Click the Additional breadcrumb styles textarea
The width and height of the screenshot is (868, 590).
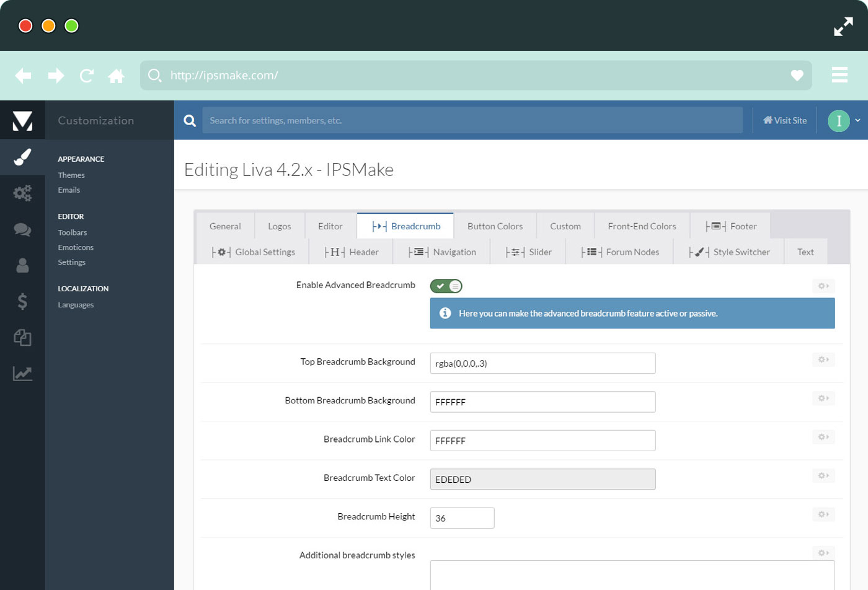[632, 575]
